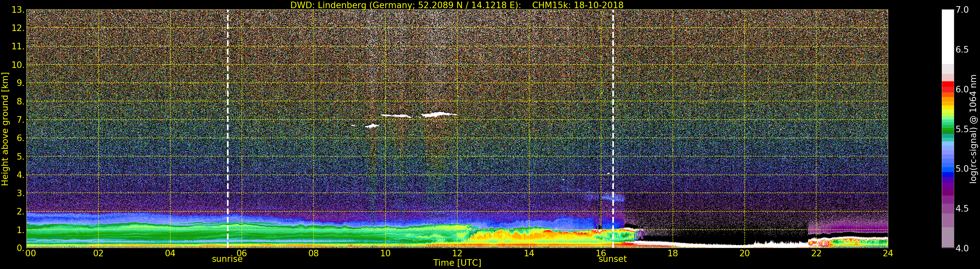This screenshot has height=269, width=980.
Task: Click the colorbar value "4.5"
Action: point(962,209)
